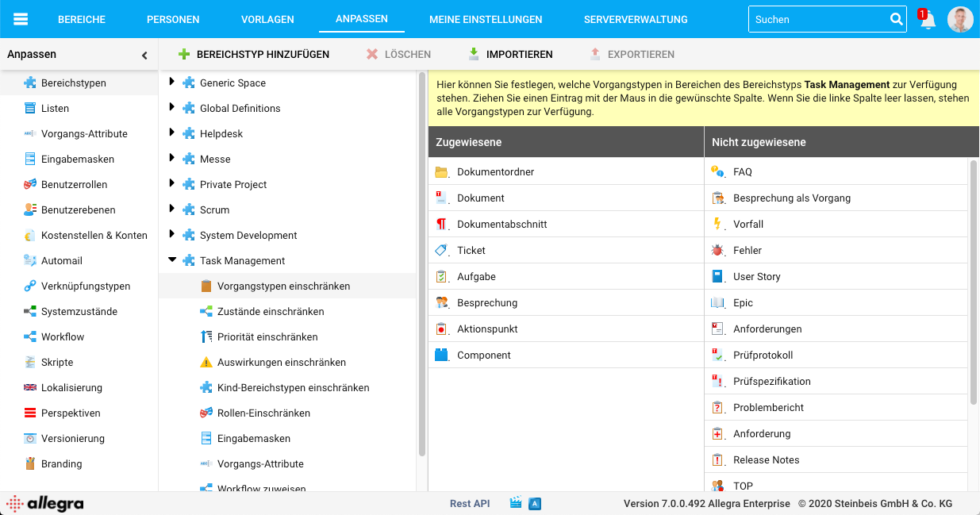Click the Branding icon in sidebar

pyautogui.click(x=30, y=463)
